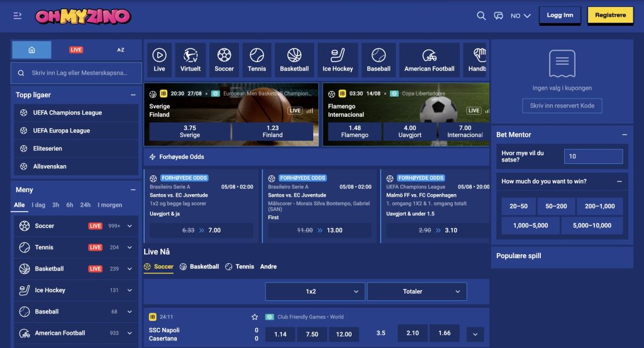Viewport: 644px width, 348px height.
Task: Open Eliteserien league
Action: pos(76,148)
